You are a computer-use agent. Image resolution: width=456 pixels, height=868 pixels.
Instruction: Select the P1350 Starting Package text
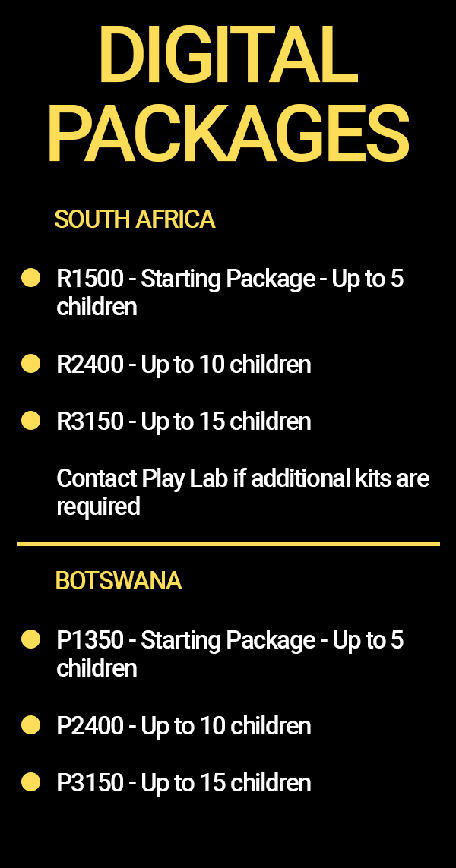230,655
